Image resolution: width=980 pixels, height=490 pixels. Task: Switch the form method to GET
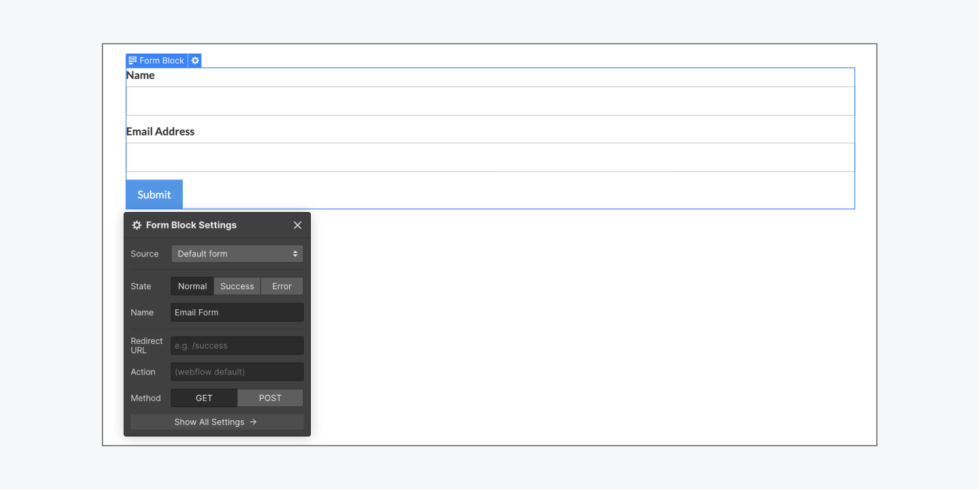tap(204, 397)
